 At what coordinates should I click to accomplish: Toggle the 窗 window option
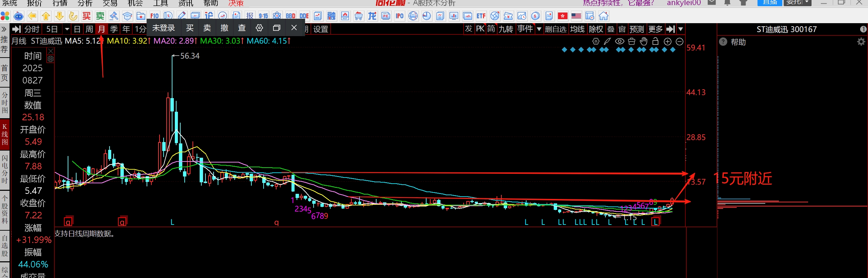(622, 29)
